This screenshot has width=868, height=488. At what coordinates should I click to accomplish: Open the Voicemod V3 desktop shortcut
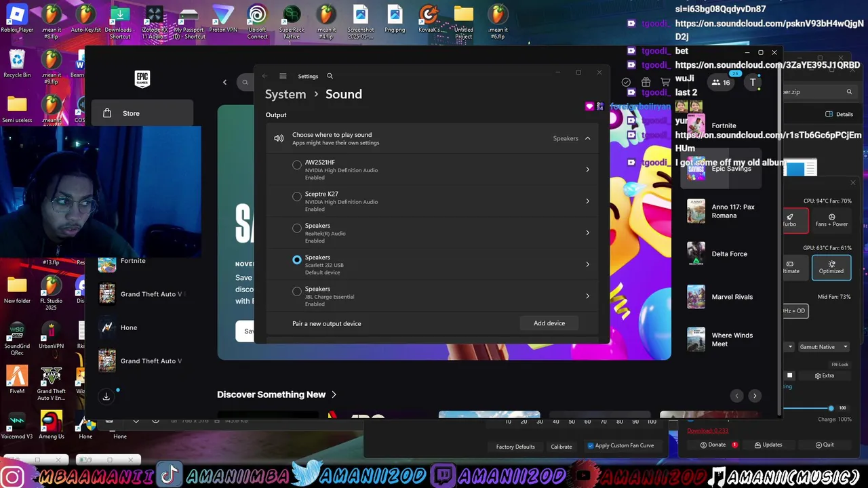click(x=17, y=425)
